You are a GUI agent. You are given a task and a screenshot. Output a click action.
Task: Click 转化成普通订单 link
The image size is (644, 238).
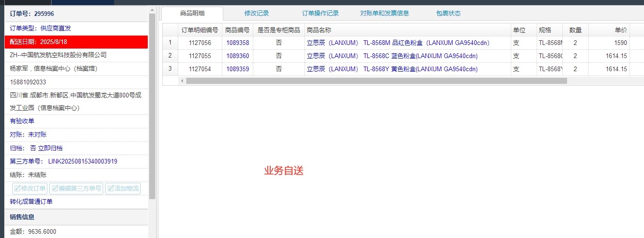(x=31, y=202)
